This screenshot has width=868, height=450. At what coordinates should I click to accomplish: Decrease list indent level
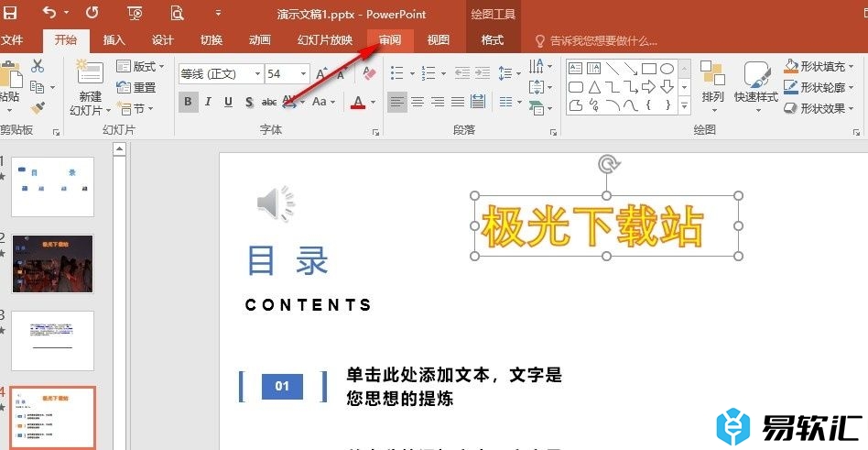click(462, 73)
